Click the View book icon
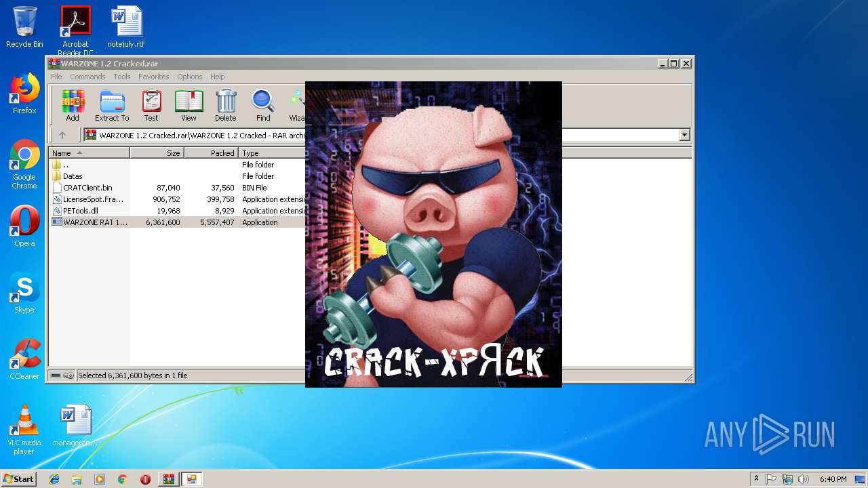 189,105
